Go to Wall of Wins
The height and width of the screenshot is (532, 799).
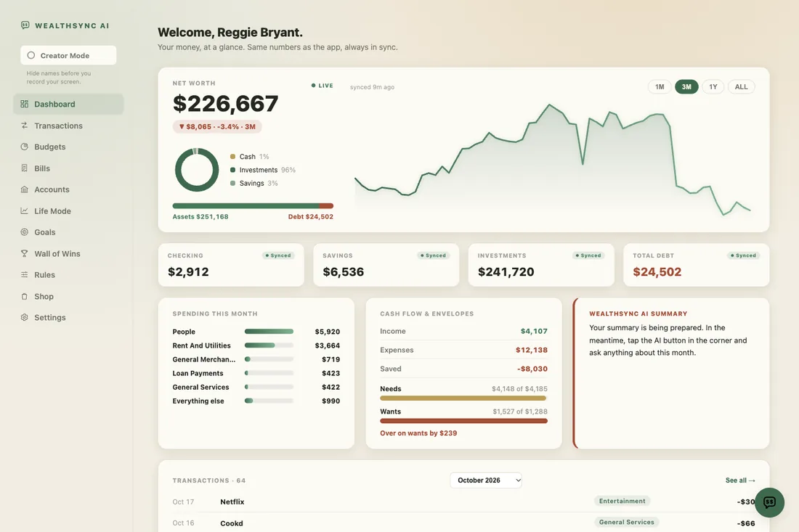(68, 253)
